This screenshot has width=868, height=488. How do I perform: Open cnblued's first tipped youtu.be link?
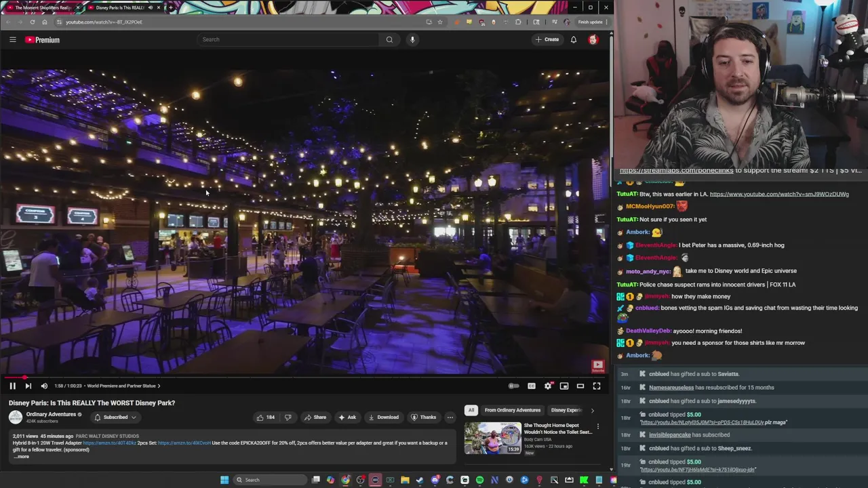tap(702, 422)
